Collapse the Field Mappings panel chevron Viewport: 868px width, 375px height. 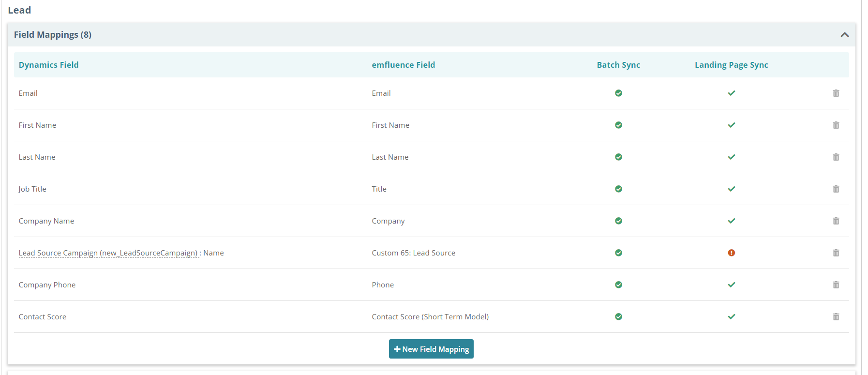click(844, 35)
